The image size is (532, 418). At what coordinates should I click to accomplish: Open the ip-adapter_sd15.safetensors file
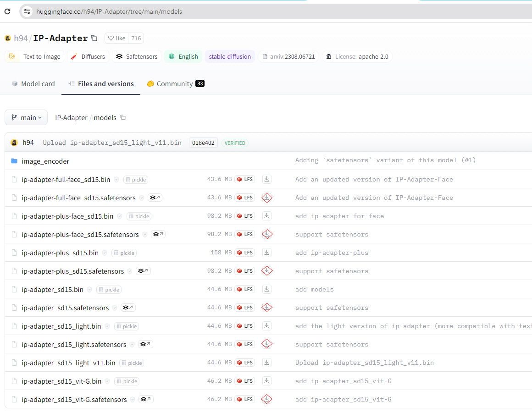coord(65,308)
